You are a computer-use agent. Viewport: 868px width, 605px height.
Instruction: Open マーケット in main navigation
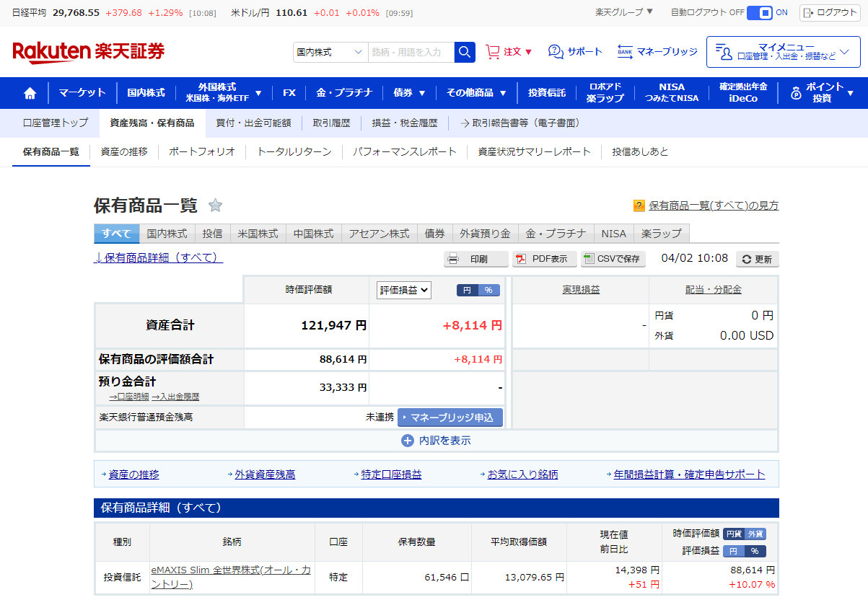point(82,93)
